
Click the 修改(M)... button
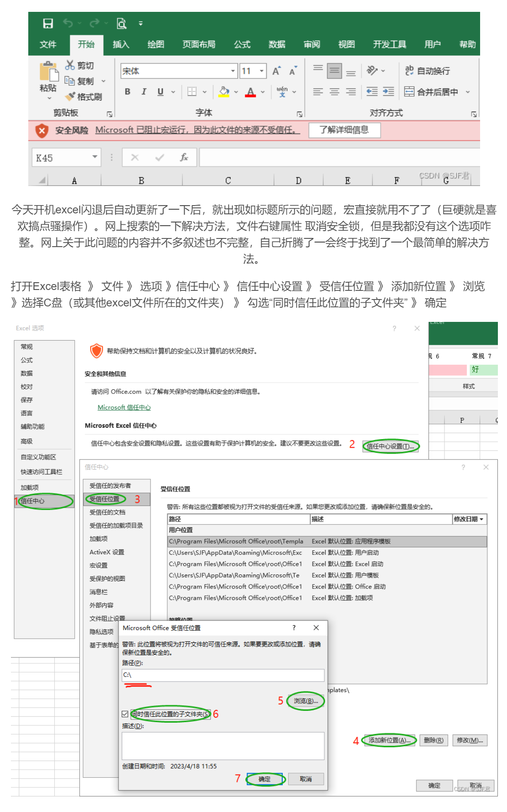[470, 740]
